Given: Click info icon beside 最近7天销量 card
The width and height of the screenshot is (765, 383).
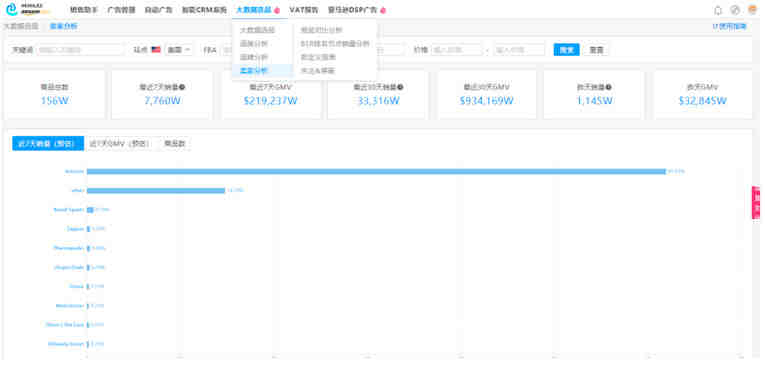Looking at the screenshot, I should click(182, 87).
